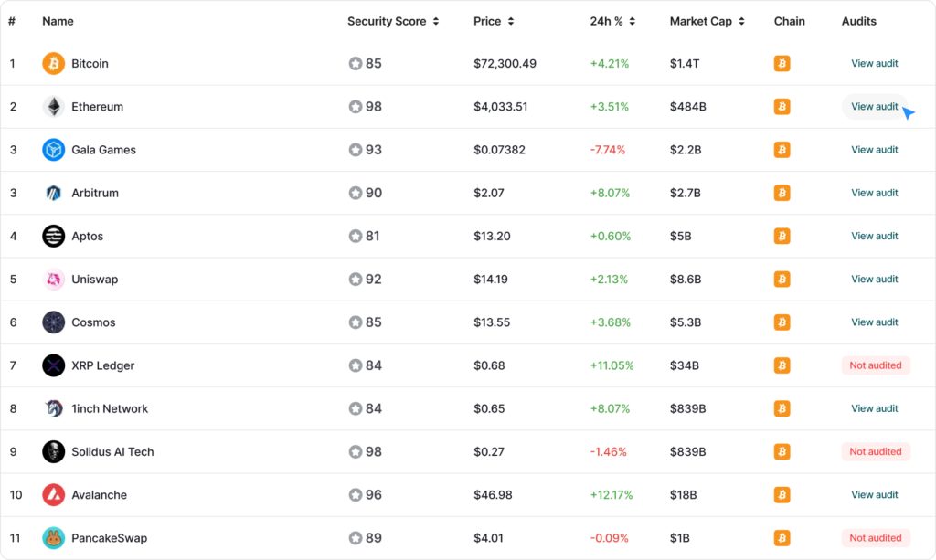Viewport: 936px width, 560px height.
Task: Click the chain badge in Cosmos row
Action: (x=782, y=322)
